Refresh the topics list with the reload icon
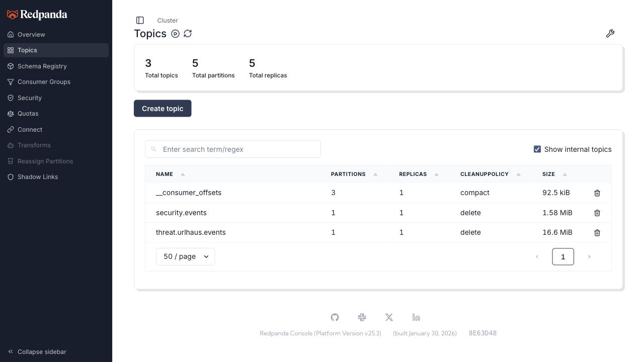Viewport: 644px width, 362px height. click(188, 34)
